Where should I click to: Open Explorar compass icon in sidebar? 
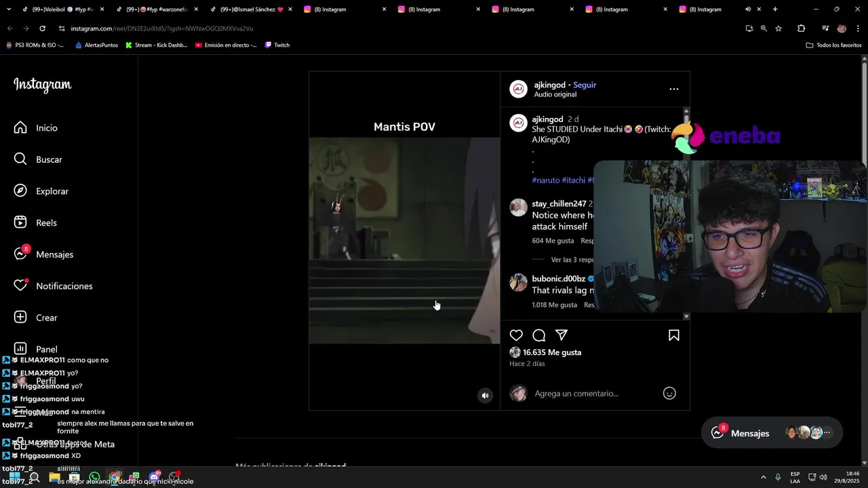point(20,191)
